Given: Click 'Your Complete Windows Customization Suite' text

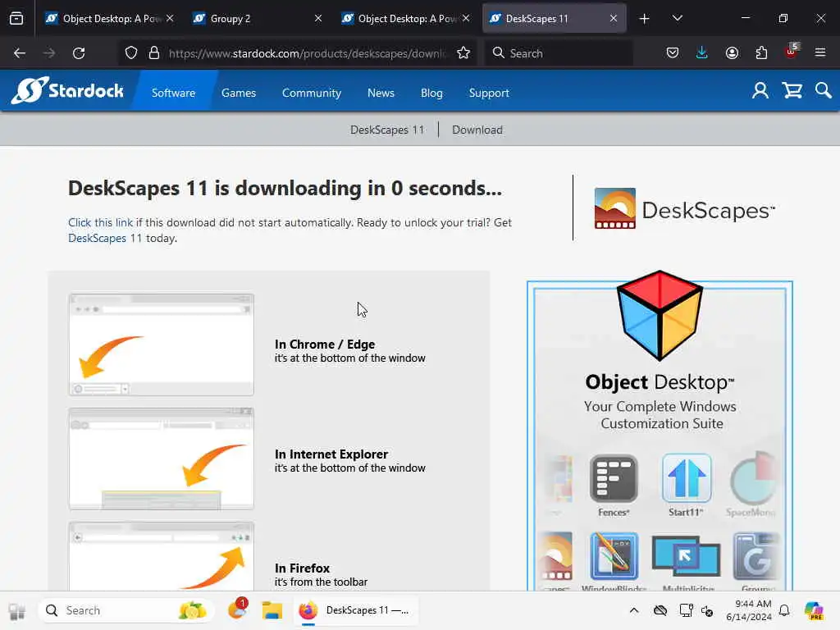Looking at the screenshot, I should coord(660,415).
